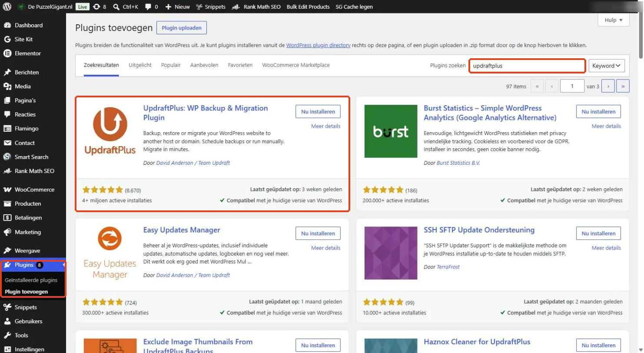Screen dimensions: 644x353
Task: Open the 8 pending updates icon
Action: pos(100,7)
